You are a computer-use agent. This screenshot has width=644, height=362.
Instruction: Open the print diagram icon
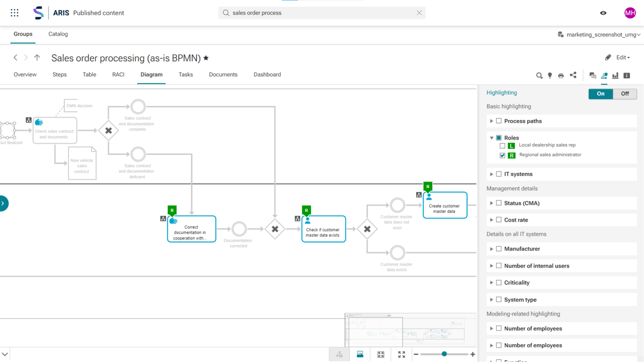pyautogui.click(x=561, y=75)
